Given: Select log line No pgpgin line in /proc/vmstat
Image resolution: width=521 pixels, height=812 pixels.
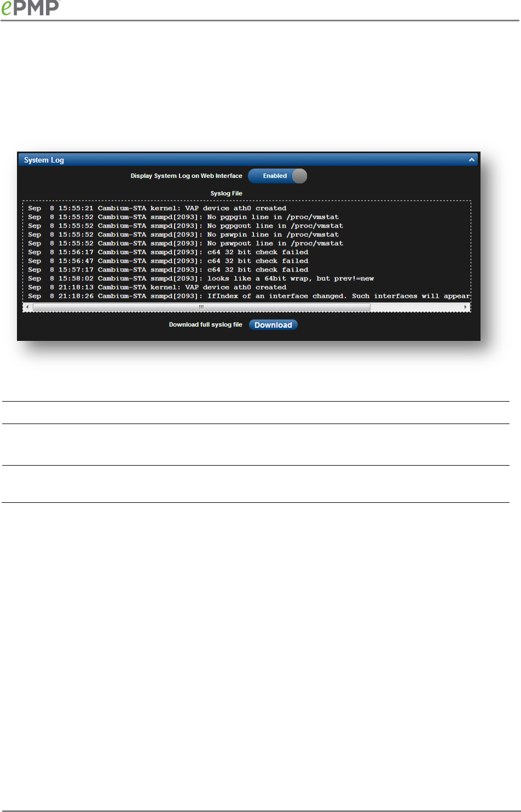Looking at the screenshot, I should [x=183, y=217].
